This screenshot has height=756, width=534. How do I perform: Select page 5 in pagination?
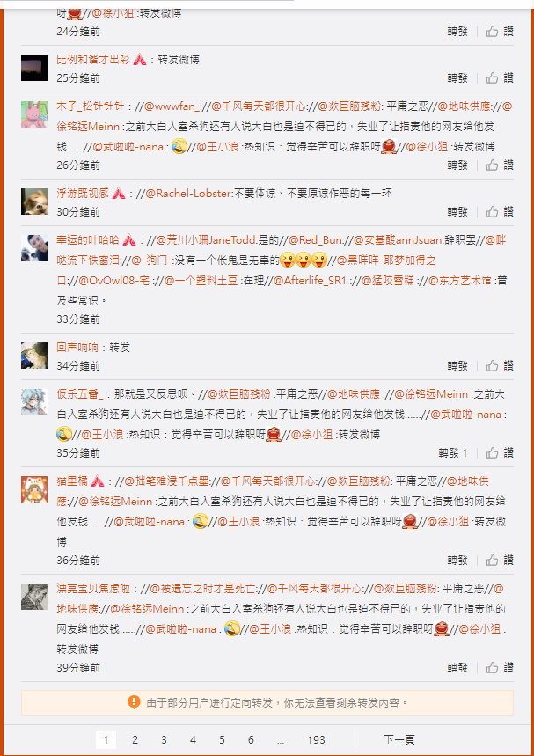pyautogui.click(x=222, y=739)
